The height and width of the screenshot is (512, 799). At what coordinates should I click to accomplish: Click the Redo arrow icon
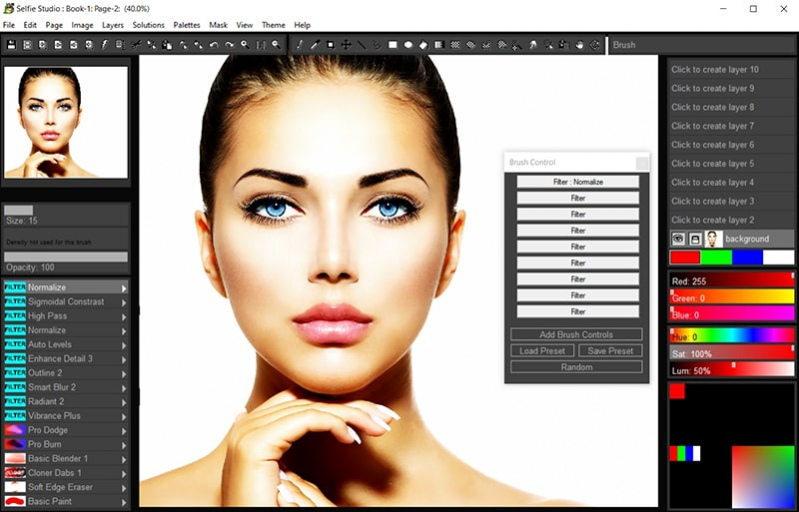[x=229, y=45]
